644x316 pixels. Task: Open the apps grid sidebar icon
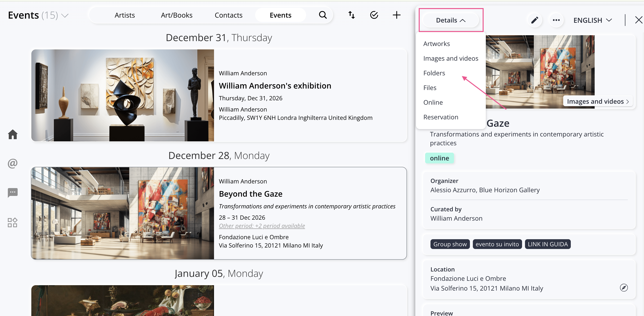tap(12, 222)
